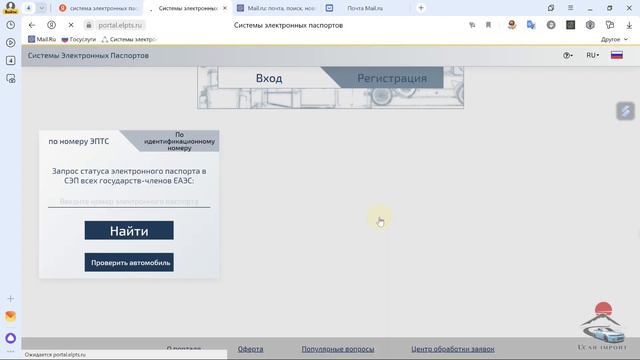Open the Оферта footer link
This screenshot has width=640, height=360.
pyautogui.click(x=250, y=349)
